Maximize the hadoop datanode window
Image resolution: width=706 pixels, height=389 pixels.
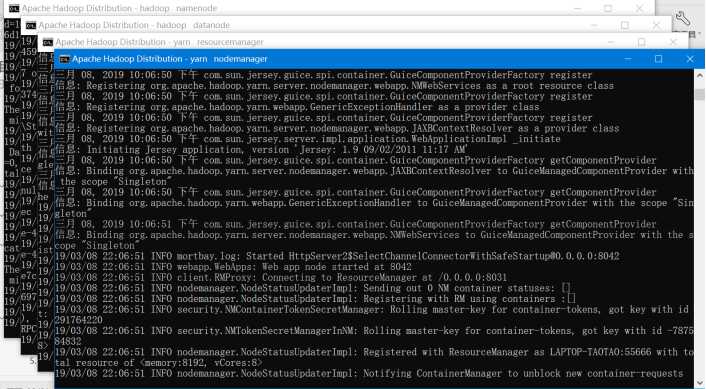[x=625, y=26]
